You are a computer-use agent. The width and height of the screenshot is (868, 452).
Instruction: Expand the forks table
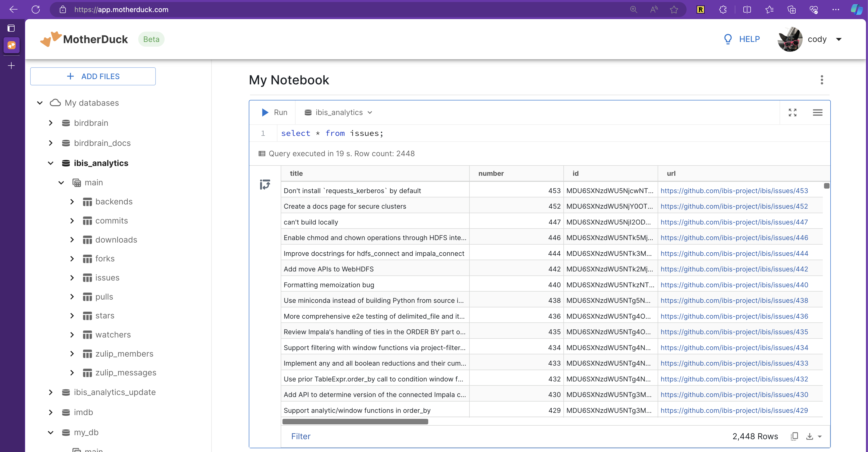[x=72, y=259]
